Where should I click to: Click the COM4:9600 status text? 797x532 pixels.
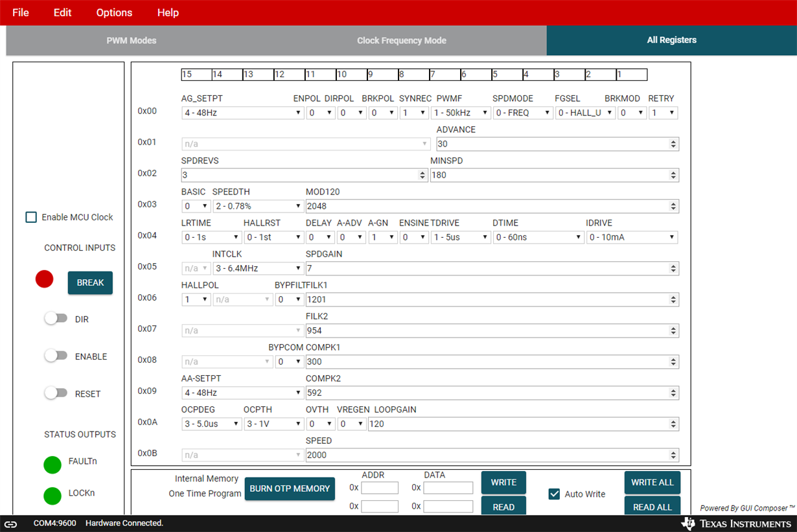[56, 523]
